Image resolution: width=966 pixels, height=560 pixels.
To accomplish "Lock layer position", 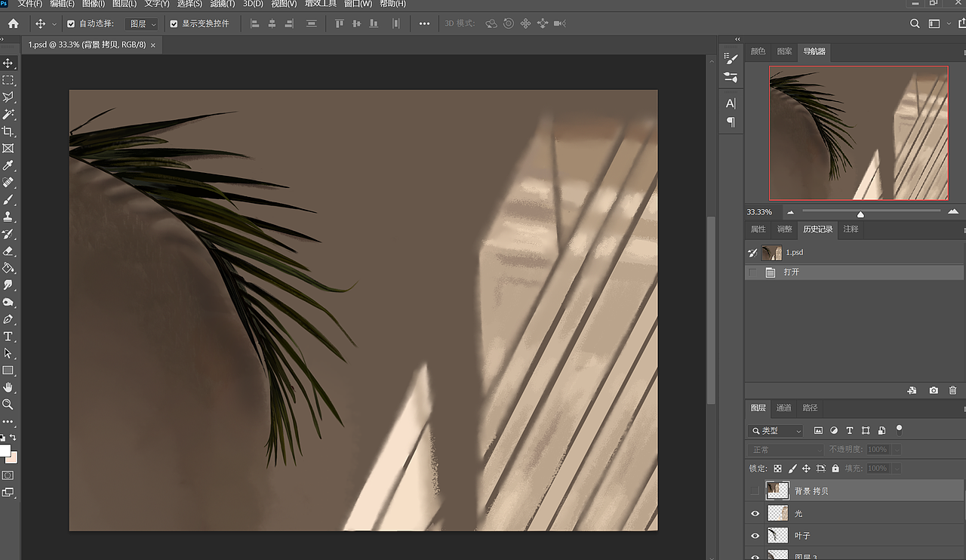I will (806, 468).
